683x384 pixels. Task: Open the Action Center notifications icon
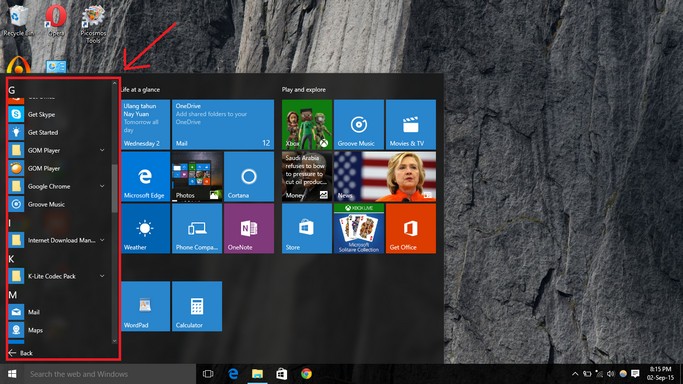point(635,374)
